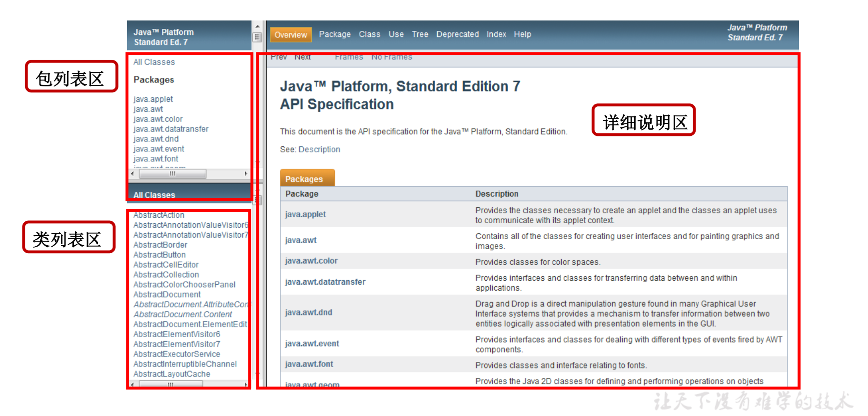
Task: Click the No Frames link
Action: point(392,57)
